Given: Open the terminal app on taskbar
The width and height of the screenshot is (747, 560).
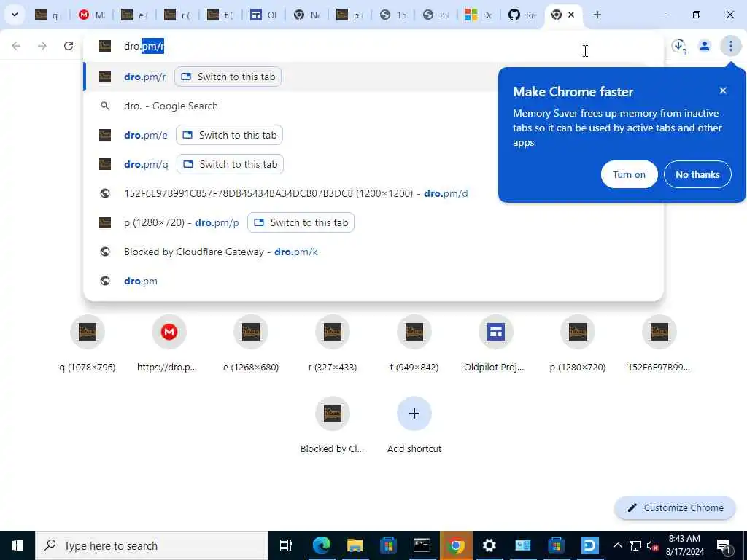Looking at the screenshot, I should [x=422, y=545].
